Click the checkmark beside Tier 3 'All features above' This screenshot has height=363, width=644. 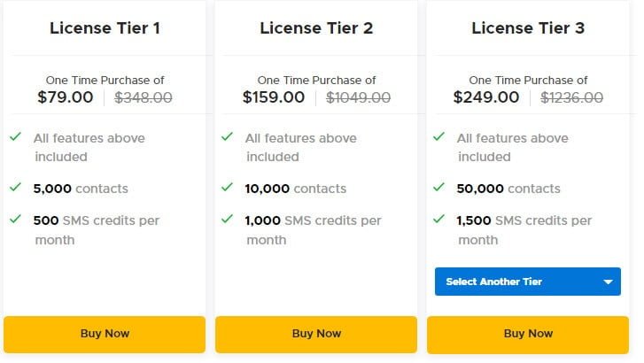pos(439,136)
